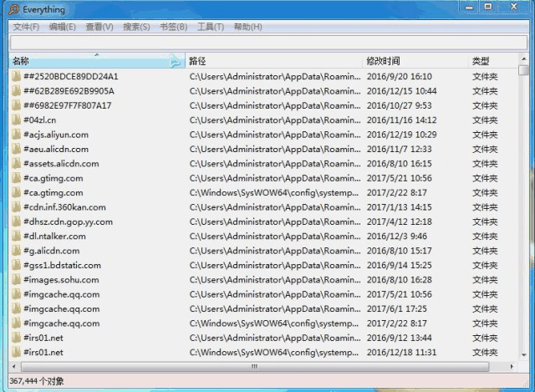The image size is (535, 392).
Task: Select folder icon of #gss1.bdstatic.com
Action: click(16, 265)
